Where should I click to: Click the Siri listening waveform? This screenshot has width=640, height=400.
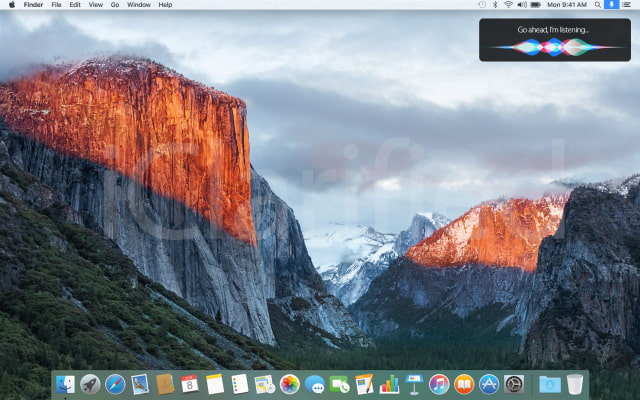[553, 47]
